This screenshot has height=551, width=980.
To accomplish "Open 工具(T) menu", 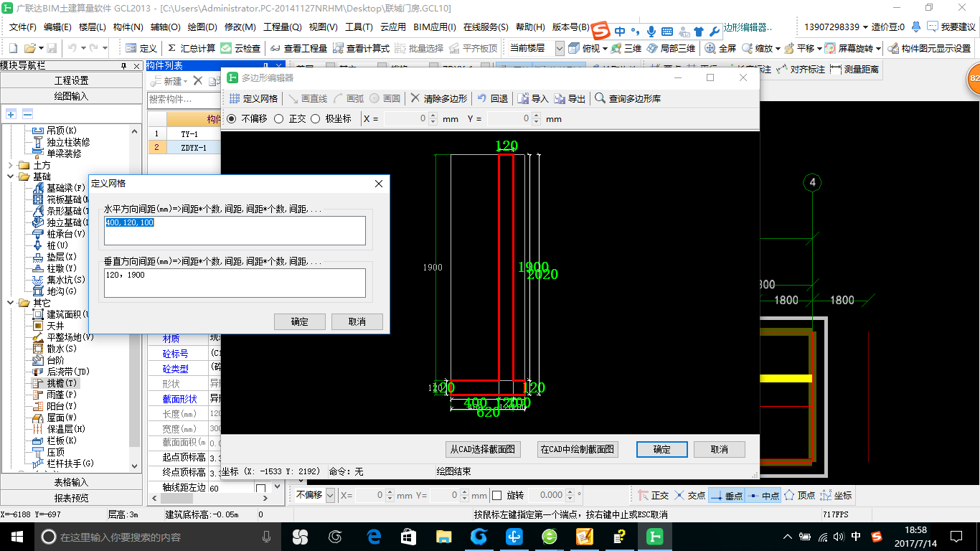I will coord(359,27).
